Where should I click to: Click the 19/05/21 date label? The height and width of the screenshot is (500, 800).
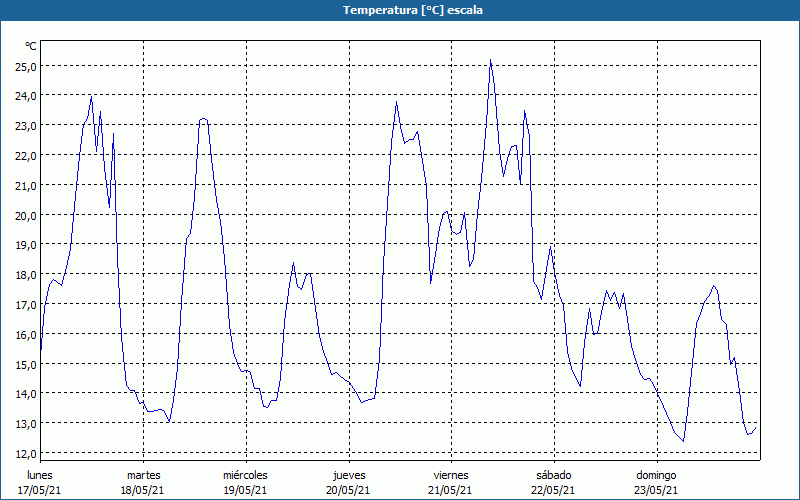click(x=245, y=490)
